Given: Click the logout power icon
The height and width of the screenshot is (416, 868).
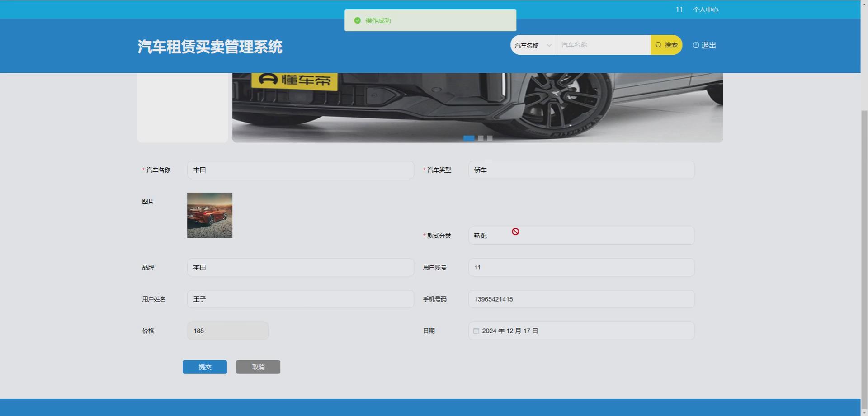Looking at the screenshot, I should point(696,45).
